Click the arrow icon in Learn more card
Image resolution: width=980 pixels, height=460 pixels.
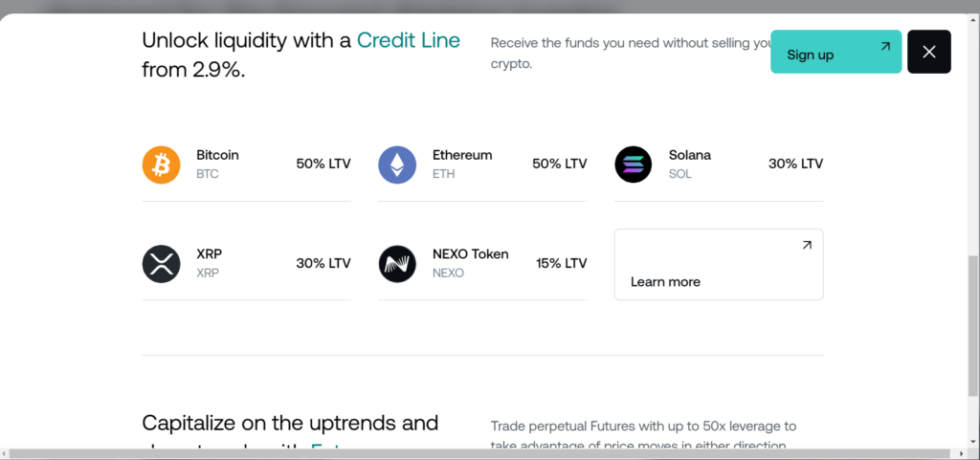pos(807,245)
